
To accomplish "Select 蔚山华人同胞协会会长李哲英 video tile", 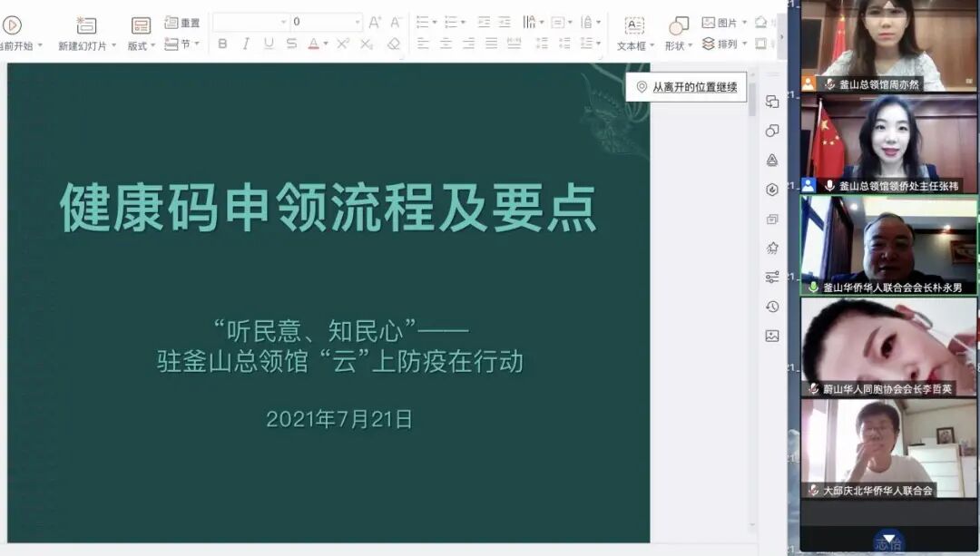I will (888, 346).
